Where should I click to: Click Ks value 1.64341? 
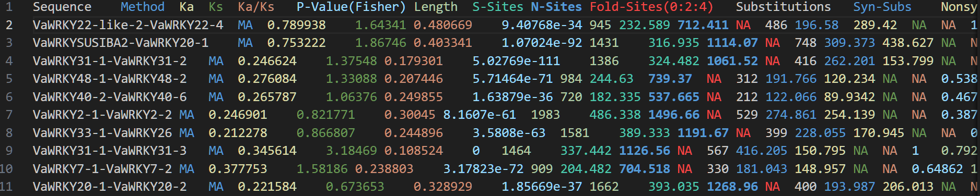381,25
